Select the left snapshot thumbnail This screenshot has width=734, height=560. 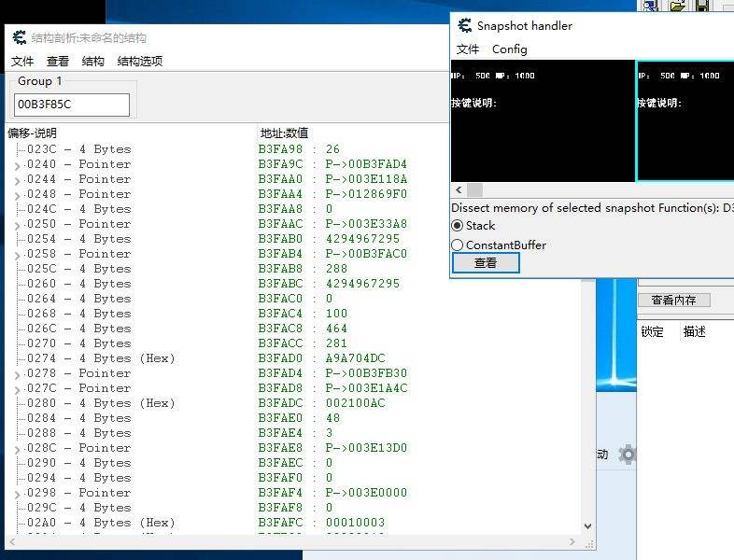543,120
